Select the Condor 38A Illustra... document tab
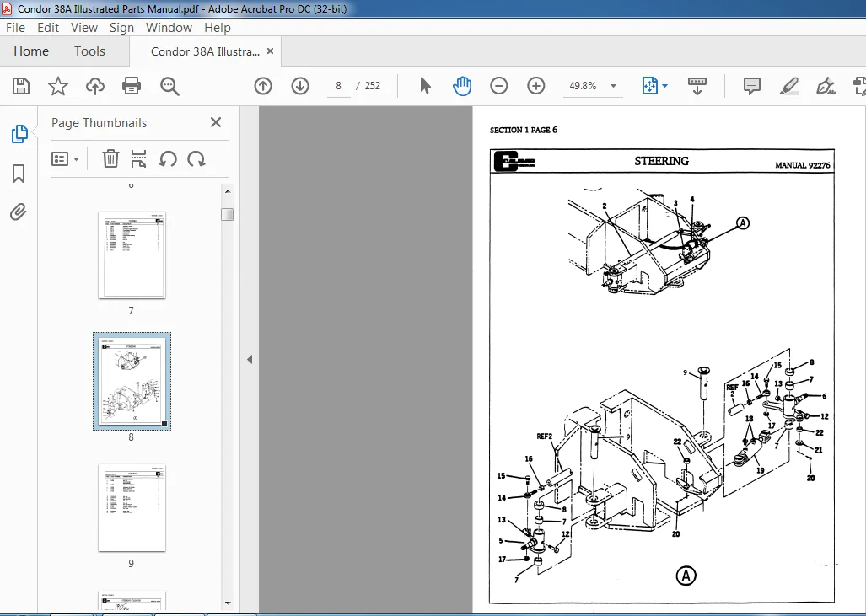Viewport: 866px width, 616px height. 205,51
